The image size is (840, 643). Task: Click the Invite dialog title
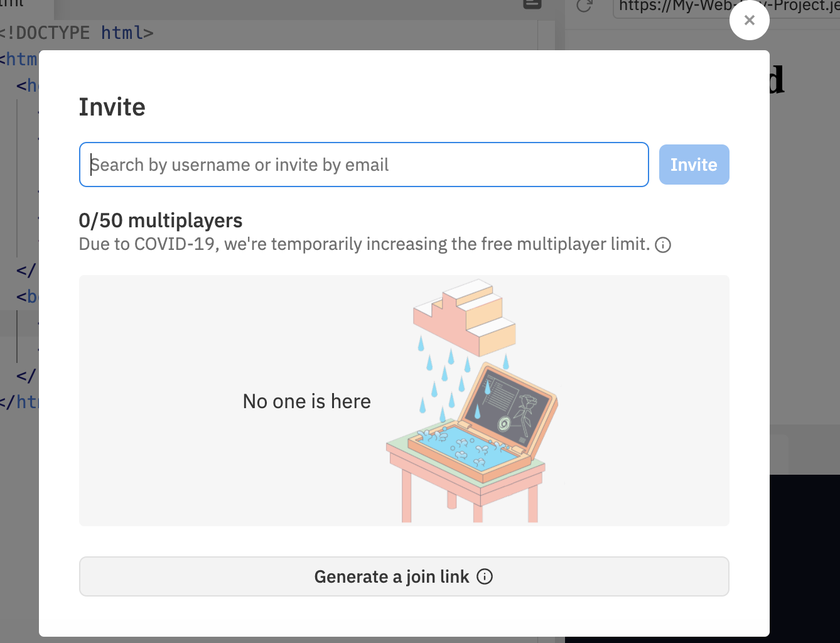click(112, 107)
